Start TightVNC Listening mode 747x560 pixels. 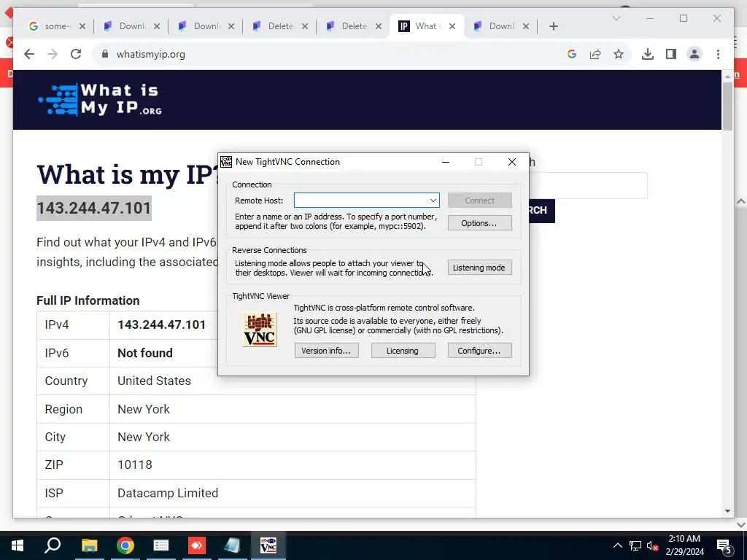coord(480,268)
